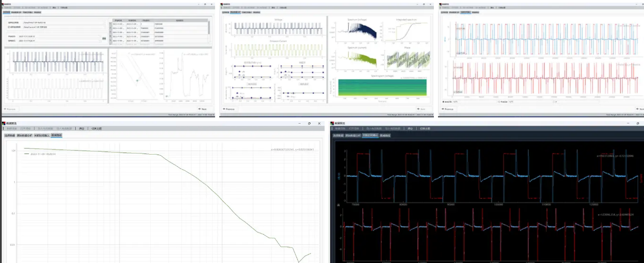Select first radio button under red waveform plot
644x263 pixels.
[444, 102]
